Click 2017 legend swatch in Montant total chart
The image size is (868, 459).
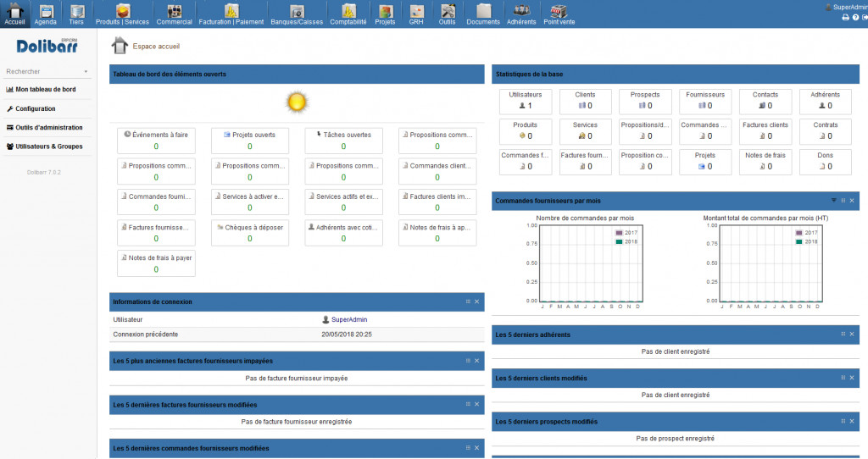[798, 233]
